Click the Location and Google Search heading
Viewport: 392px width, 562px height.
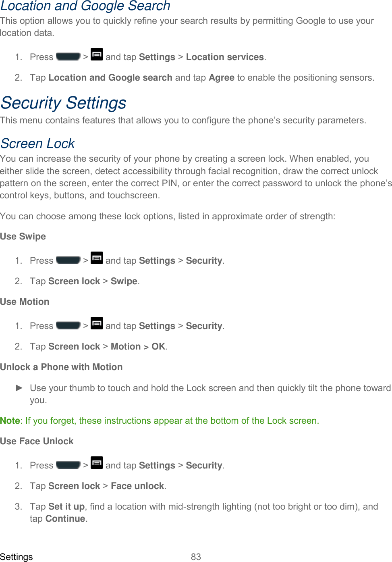(x=85, y=6)
